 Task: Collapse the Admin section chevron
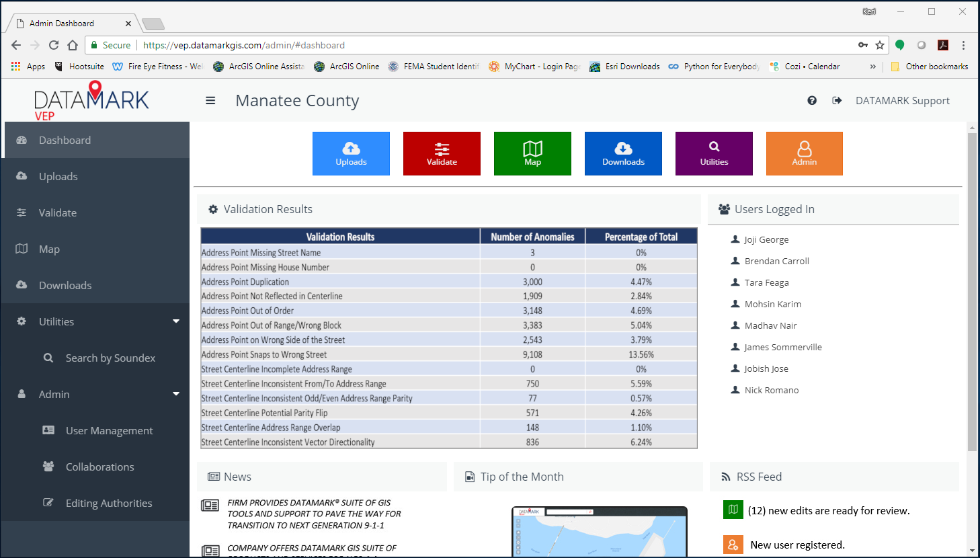pyautogui.click(x=175, y=394)
